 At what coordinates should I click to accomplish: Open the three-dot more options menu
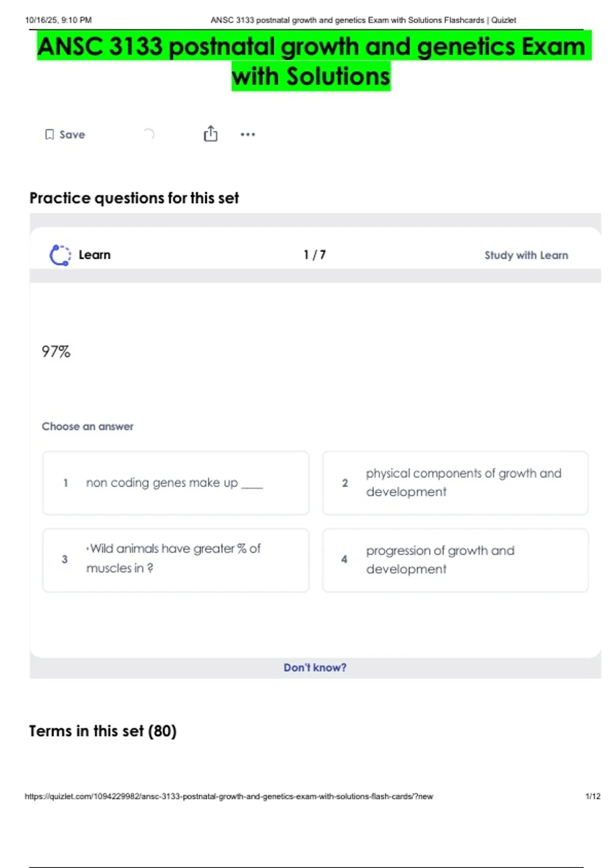click(248, 134)
